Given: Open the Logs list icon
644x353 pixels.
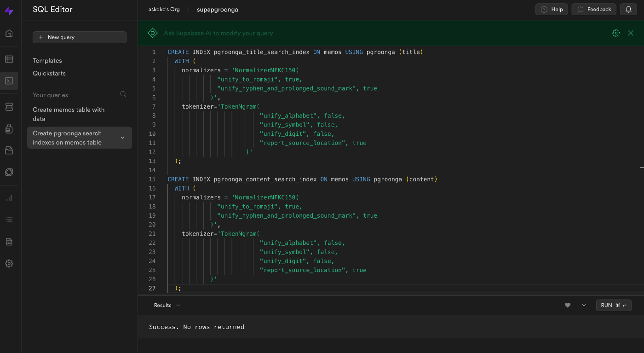Looking at the screenshot, I should [9, 220].
